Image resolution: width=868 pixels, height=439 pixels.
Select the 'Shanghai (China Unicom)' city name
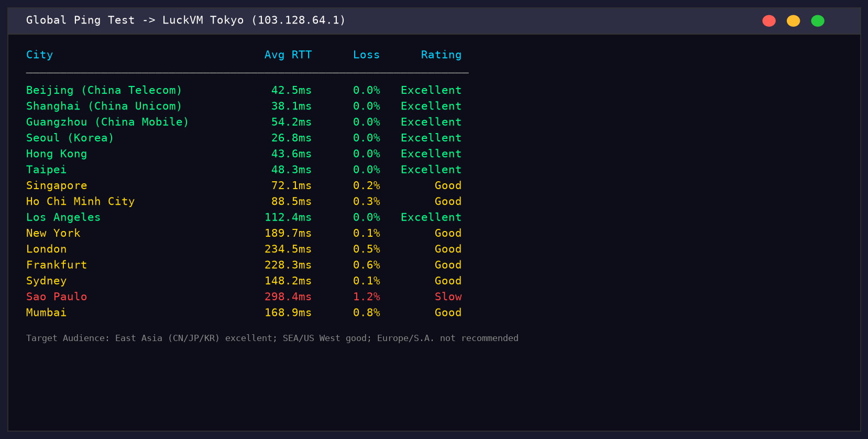click(x=104, y=106)
